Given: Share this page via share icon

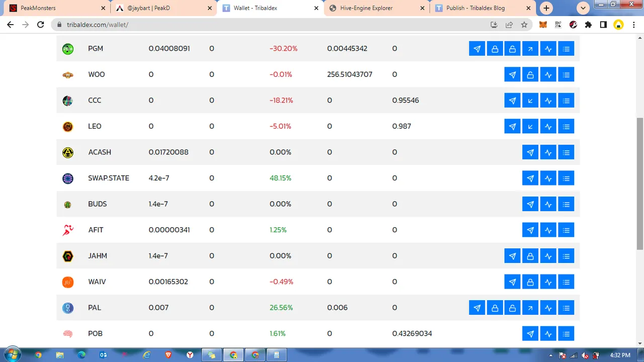Looking at the screenshot, I should tap(509, 25).
